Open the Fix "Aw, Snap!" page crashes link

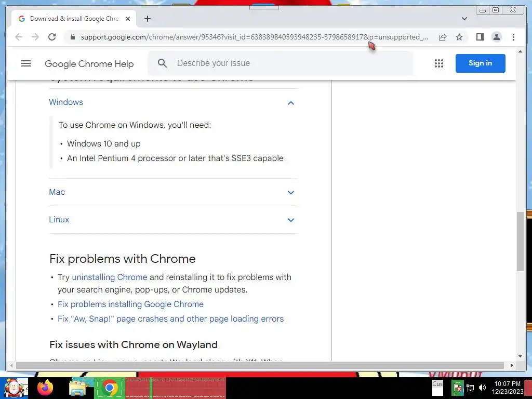point(170,319)
